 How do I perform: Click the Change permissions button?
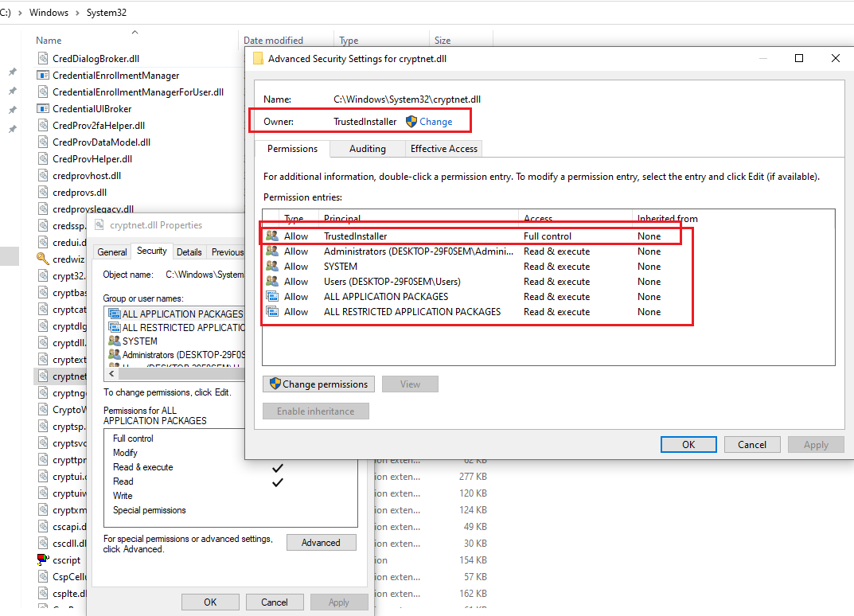click(318, 384)
